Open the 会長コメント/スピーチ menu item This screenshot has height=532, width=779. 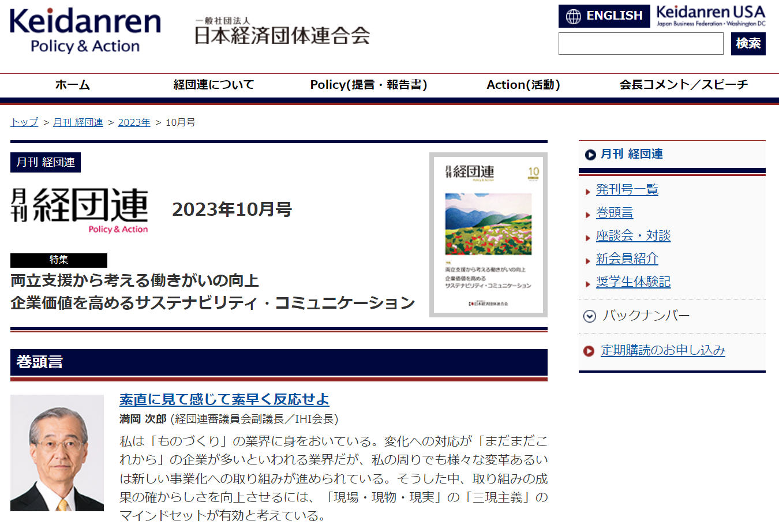[x=684, y=85]
